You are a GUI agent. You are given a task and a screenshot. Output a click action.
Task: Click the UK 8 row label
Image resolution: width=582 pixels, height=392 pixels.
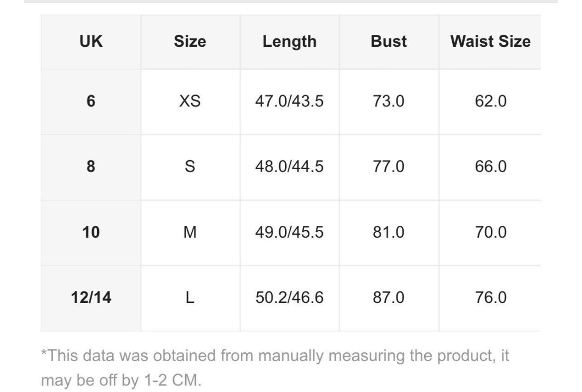pyautogui.click(x=91, y=167)
